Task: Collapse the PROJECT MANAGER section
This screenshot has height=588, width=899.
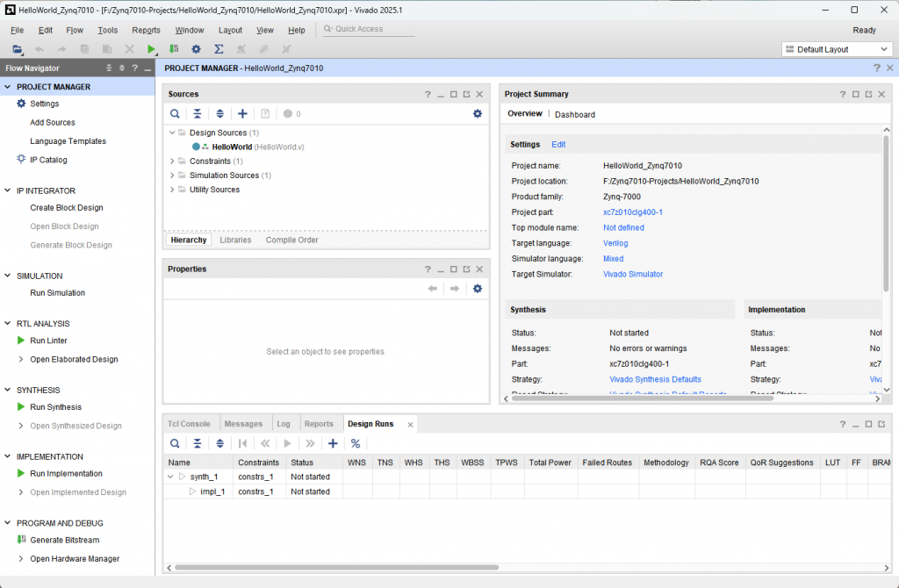Action: (x=7, y=87)
